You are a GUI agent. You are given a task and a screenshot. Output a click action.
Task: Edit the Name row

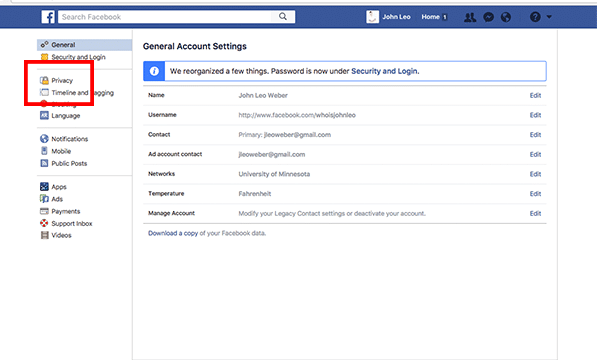click(535, 95)
